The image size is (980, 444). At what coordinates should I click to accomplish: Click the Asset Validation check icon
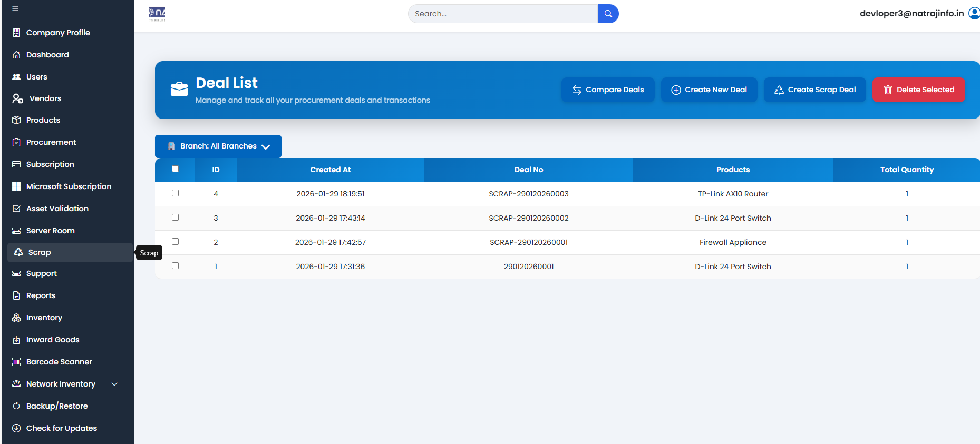pyautogui.click(x=16, y=209)
